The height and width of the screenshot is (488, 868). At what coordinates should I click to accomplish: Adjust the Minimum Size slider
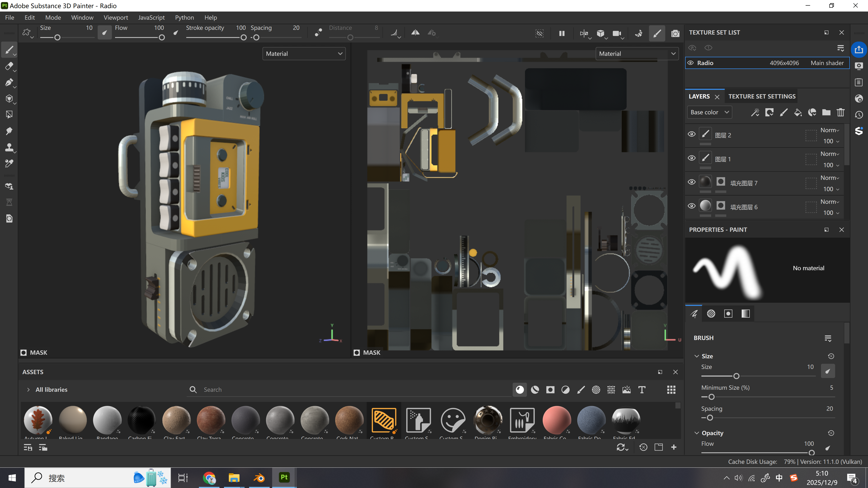point(711,397)
